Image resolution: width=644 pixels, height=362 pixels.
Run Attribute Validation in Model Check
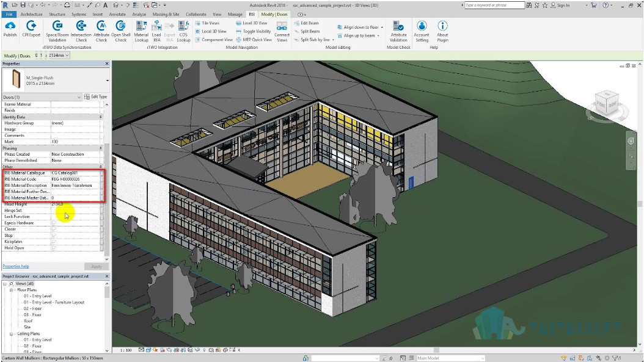(398, 31)
